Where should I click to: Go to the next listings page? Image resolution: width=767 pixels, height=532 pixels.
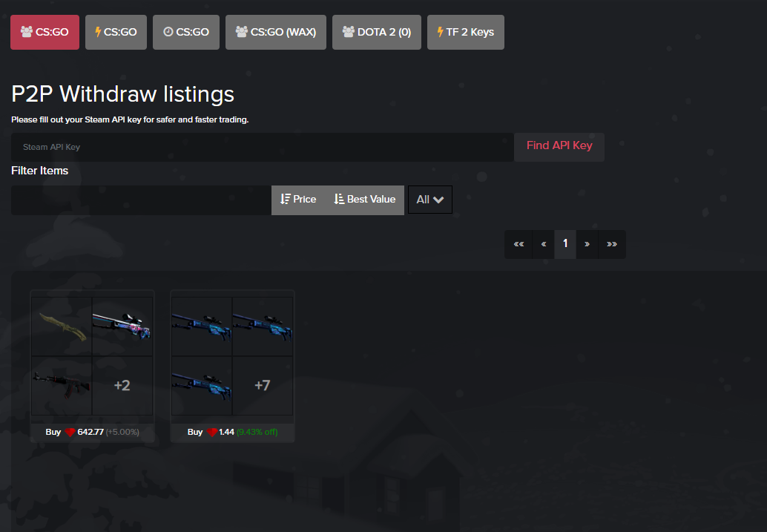pyautogui.click(x=587, y=243)
